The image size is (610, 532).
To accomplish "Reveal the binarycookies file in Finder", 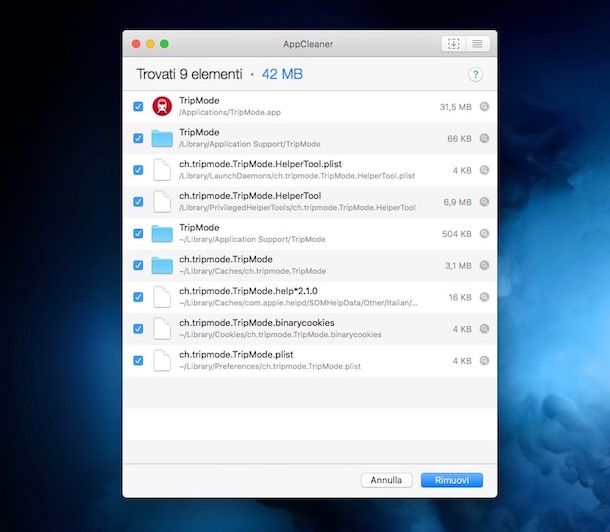I will tap(484, 329).
